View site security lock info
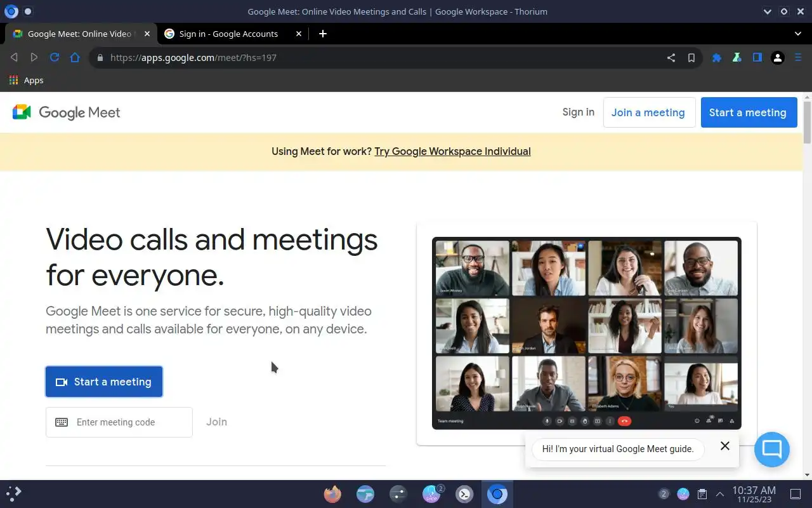Viewport: 812px width, 508px height. (100, 58)
